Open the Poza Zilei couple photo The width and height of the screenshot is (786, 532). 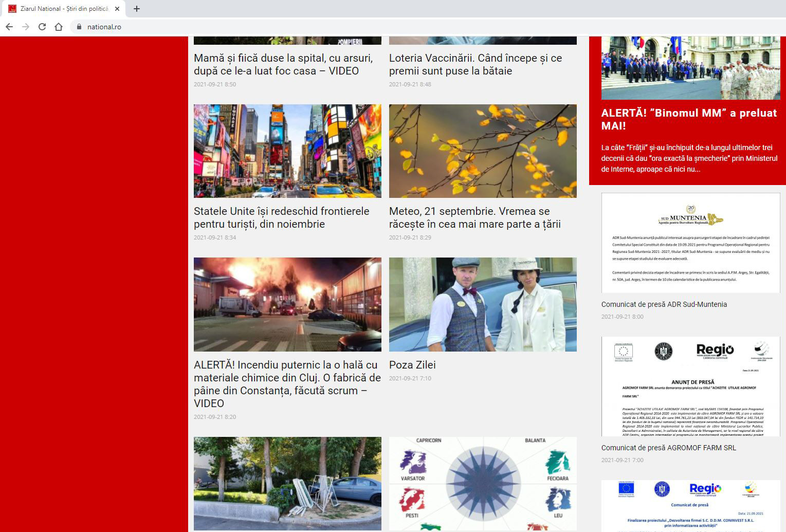(x=483, y=304)
